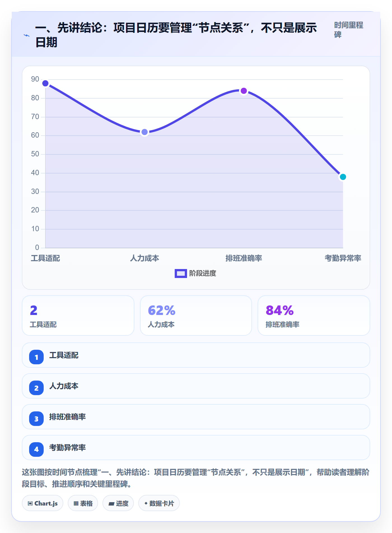The width and height of the screenshot is (392, 533).
Task: Click the teal 考勤异常率 data point
Action: [343, 177]
